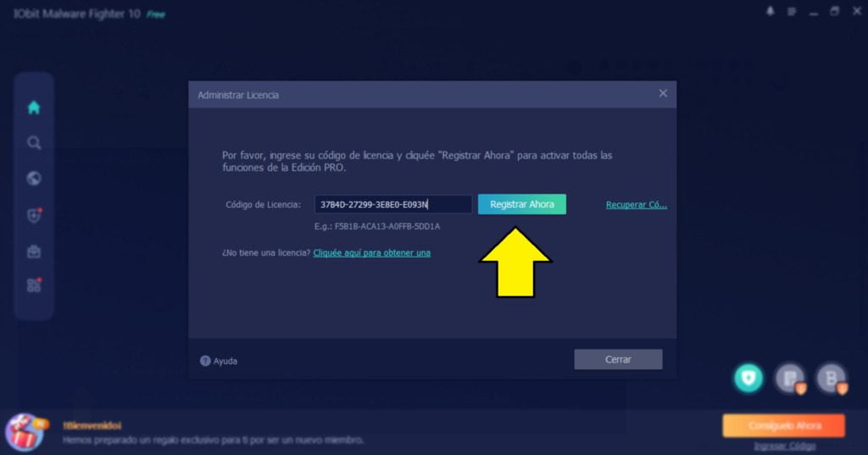Click the Ingresar Código link
Screen dimensions: 868x455
(x=785, y=447)
